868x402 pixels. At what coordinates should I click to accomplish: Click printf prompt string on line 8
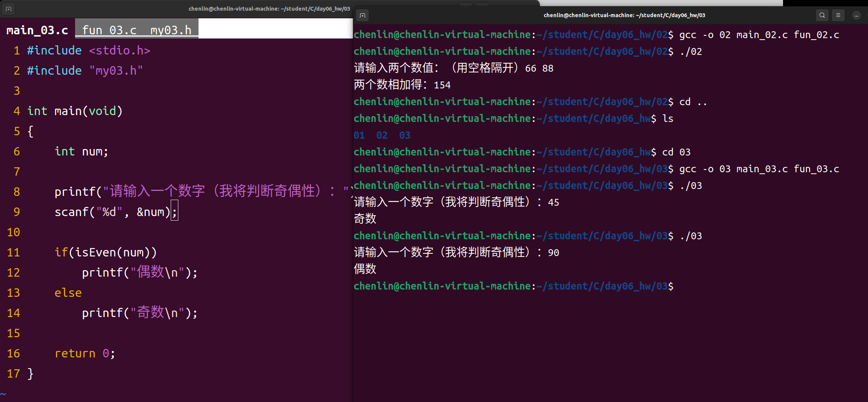click(x=227, y=191)
